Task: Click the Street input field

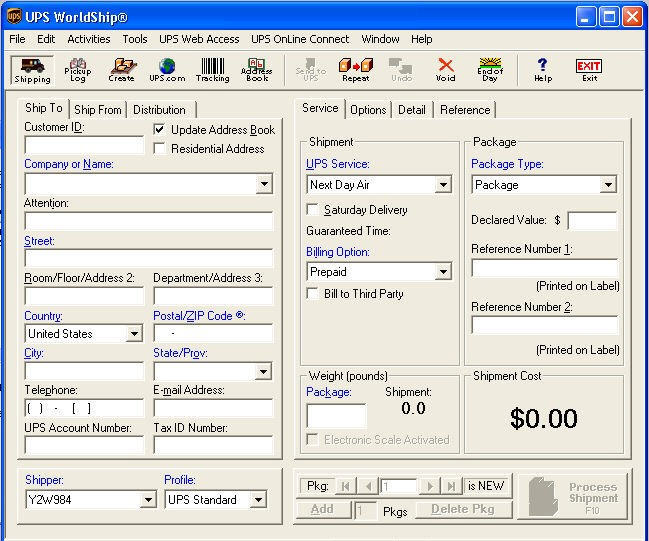Action: pos(149,259)
